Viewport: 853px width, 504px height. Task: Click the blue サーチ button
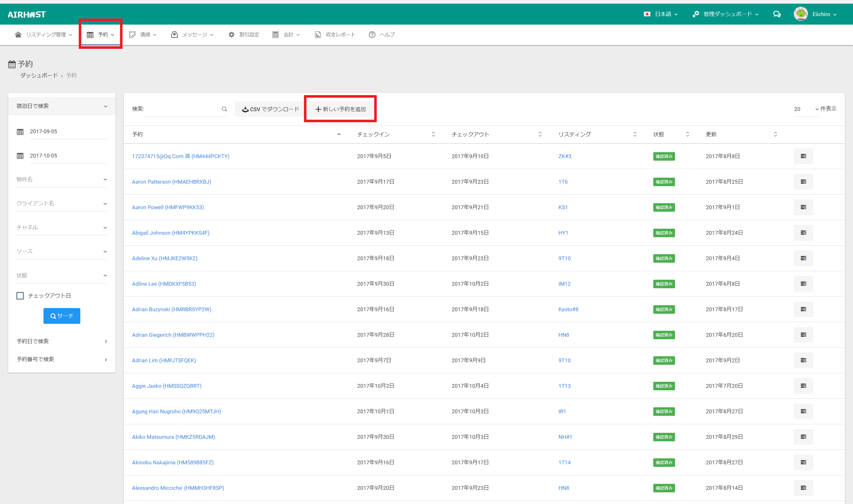(x=62, y=316)
